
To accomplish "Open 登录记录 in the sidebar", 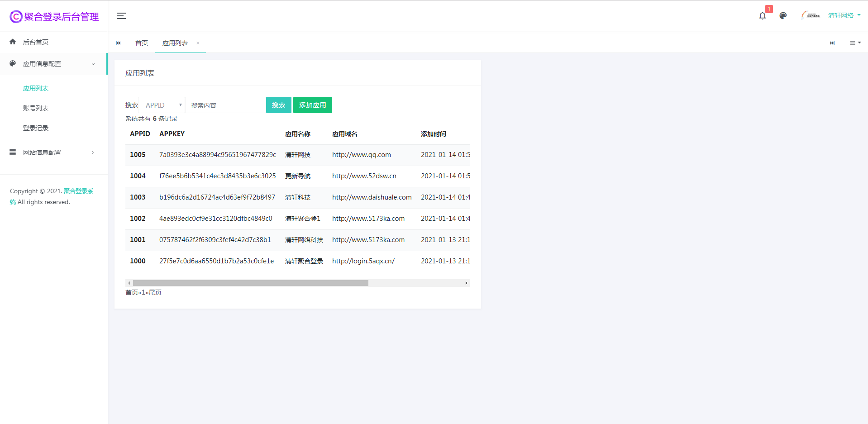I will pyautogui.click(x=36, y=128).
